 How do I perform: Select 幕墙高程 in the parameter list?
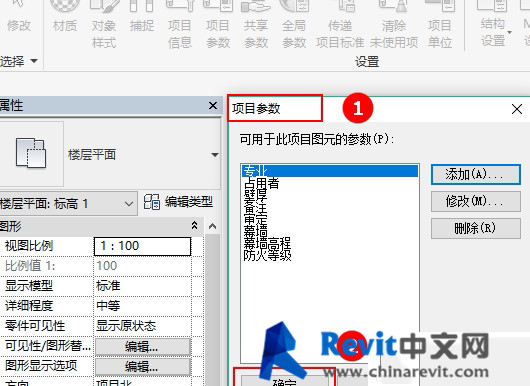[x=267, y=243]
